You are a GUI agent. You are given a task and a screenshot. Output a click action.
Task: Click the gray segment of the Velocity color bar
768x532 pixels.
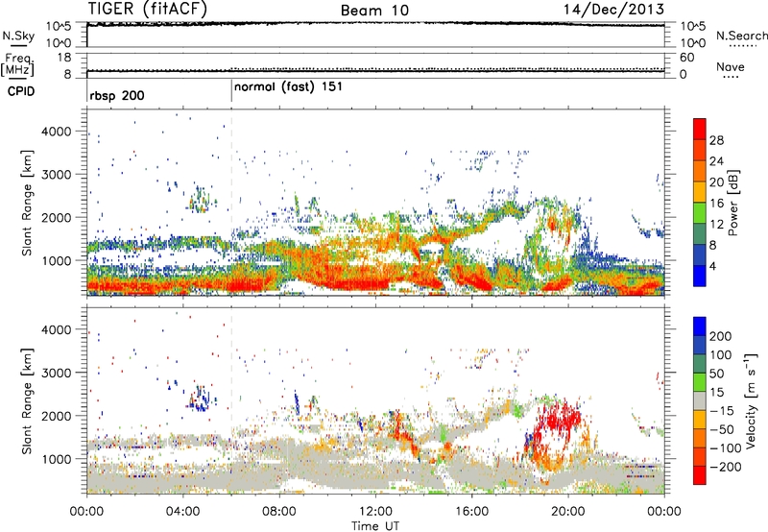[x=700, y=400]
